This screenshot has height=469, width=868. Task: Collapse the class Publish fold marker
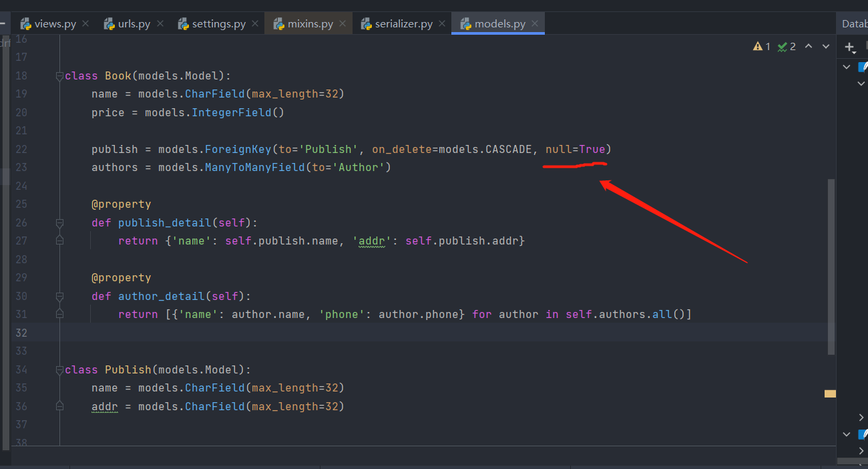click(x=59, y=370)
